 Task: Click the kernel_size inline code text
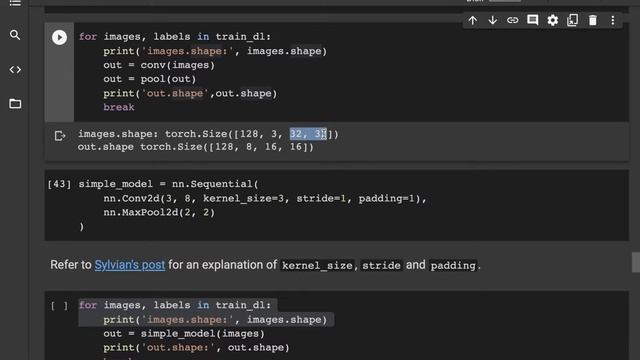317,266
